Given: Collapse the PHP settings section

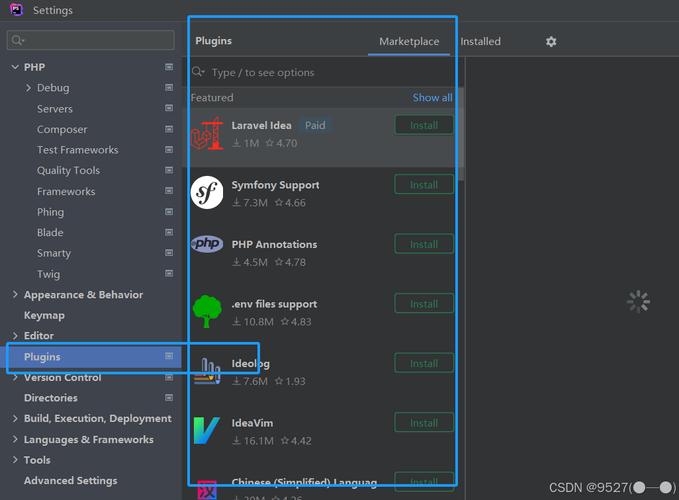Looking at the screenshot, I should tap(15, 67).
